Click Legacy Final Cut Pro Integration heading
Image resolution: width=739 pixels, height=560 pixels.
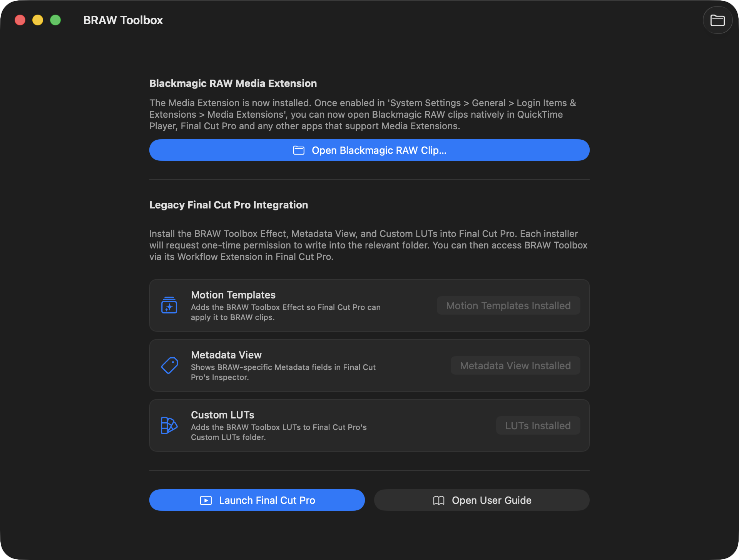(x=229, y=205)
